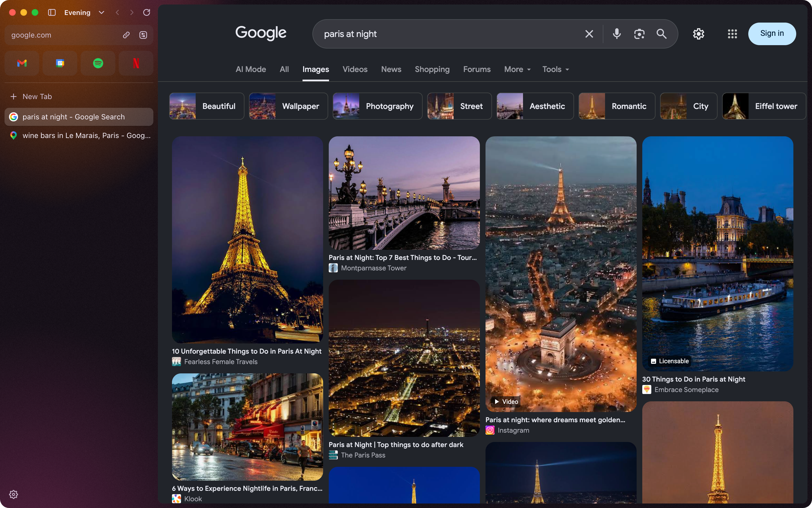Apply the Romantic filter chip
Image resolution: width=812 pixels, height=508 pixels.
[x=617, y=106]
